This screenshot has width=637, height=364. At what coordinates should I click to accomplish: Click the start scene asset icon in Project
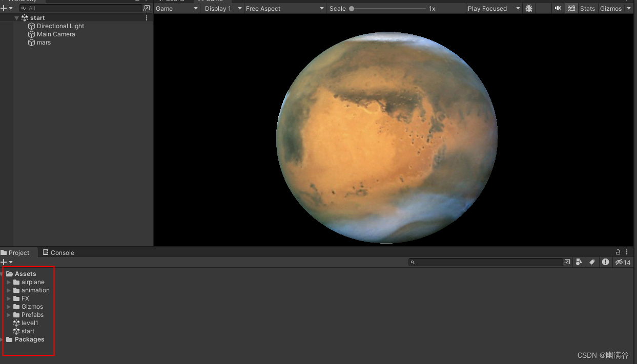[16, 331]
